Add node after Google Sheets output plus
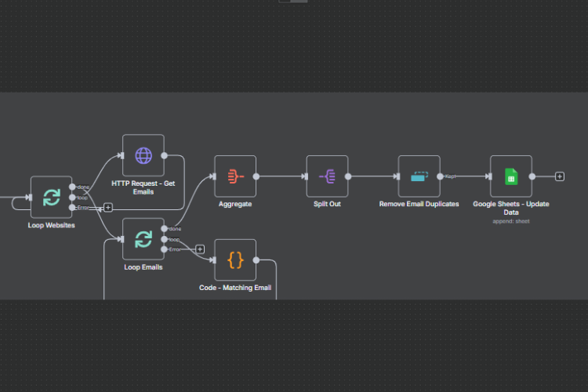 coord(560,176)
